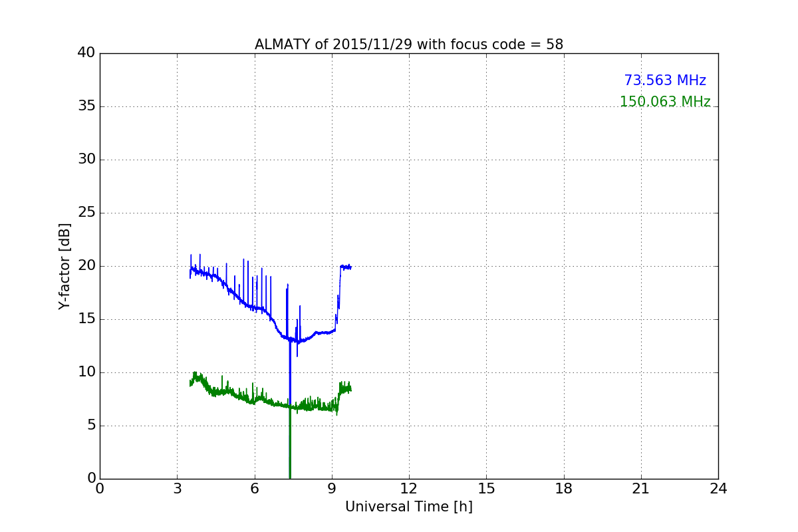
Task: Select the green '150.063 MHz' legend label
Action: tap(665, 102)
